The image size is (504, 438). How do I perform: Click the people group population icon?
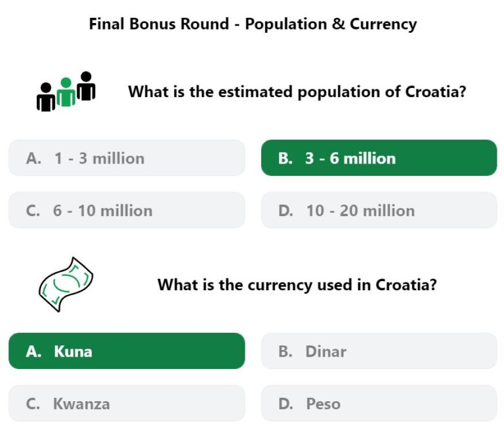[x=66, y=92]
